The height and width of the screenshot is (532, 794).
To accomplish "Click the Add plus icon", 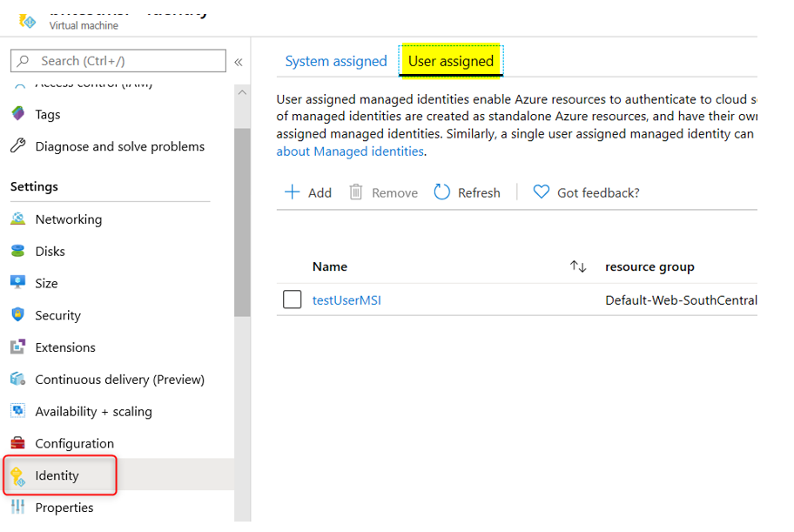I will pos(293,192).
